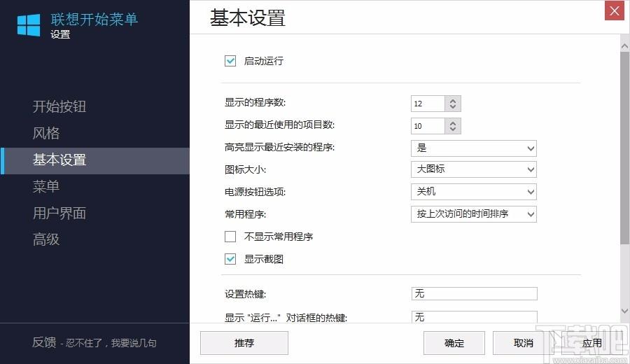Click the 显示运行对话框的热键 field
Viewport: 630px width, 364px height.
(x=474, y=317)
